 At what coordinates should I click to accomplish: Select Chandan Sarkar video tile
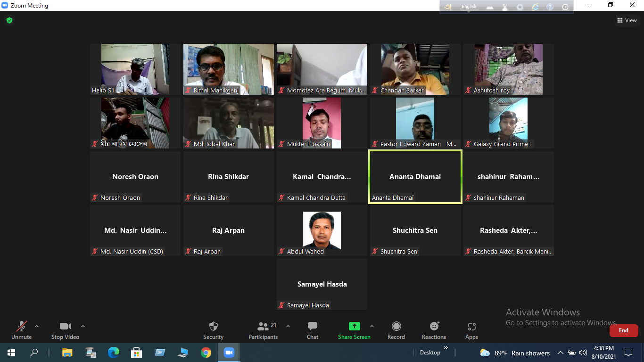click(415, 69)
